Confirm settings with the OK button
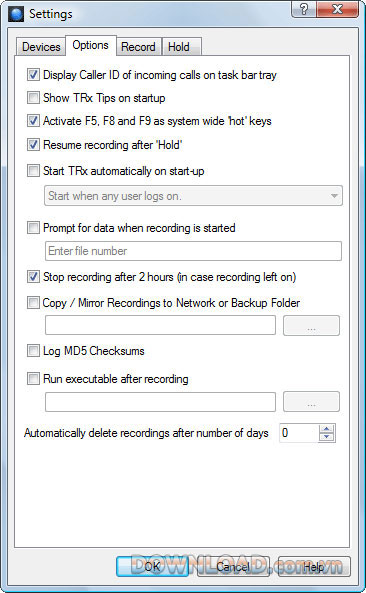 tap(152, 566)
